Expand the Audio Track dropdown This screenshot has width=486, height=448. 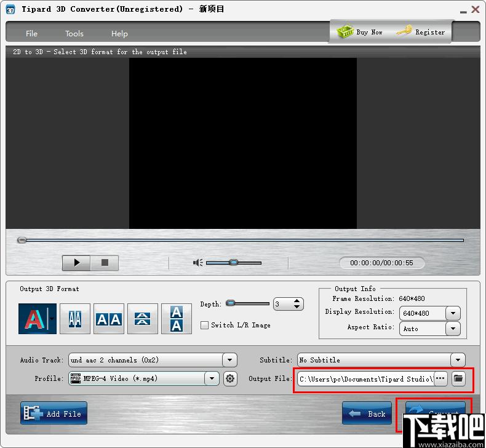(x=229, y=360)
